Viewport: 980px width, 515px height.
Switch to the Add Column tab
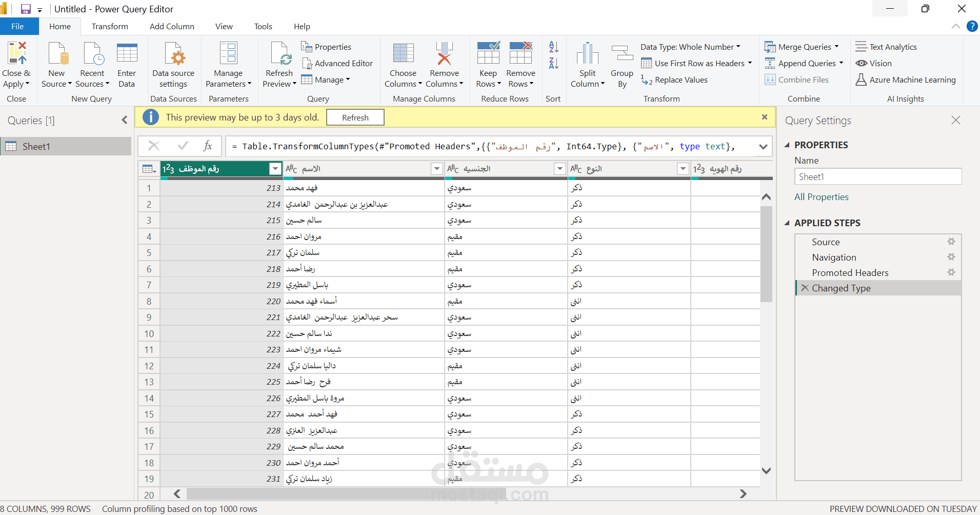(x=172, y=27)
